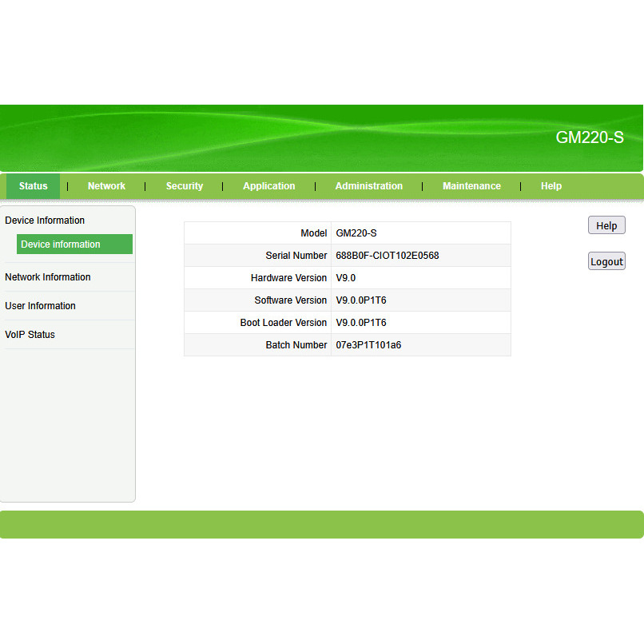This screenshot has width=644, height=644.
Task: Click the Boot Loader Version value
Action: click(x=361, y=323)
